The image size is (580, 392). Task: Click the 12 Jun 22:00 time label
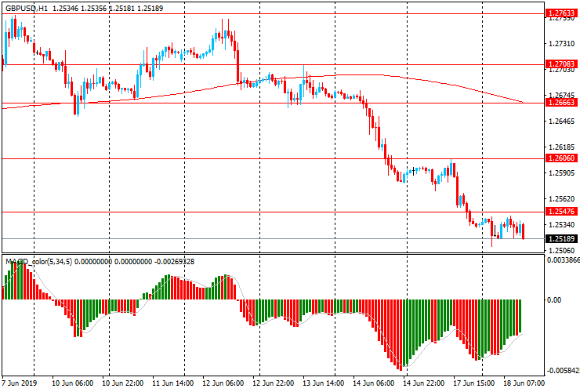coord(274,383)
